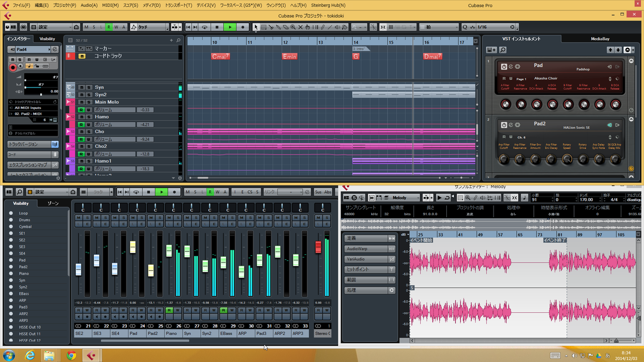The height and width of the screenshot is (362, 644).
Task: Click Record button in the project window transport
Action: tap(243, 27)
